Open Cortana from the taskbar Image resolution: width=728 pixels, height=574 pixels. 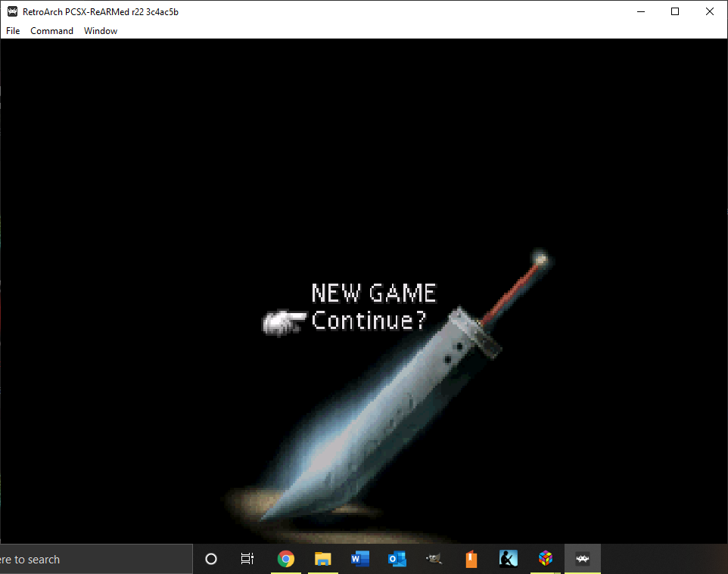click(211, 559)
